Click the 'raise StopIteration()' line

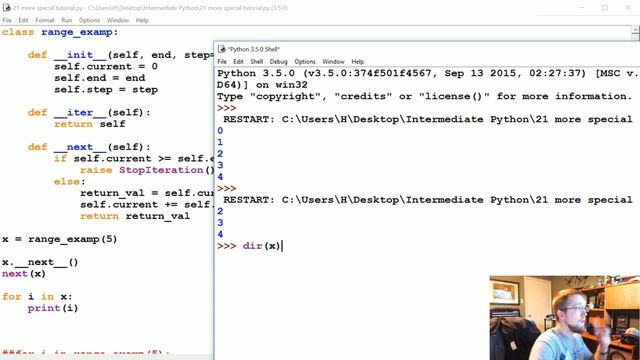147,170
